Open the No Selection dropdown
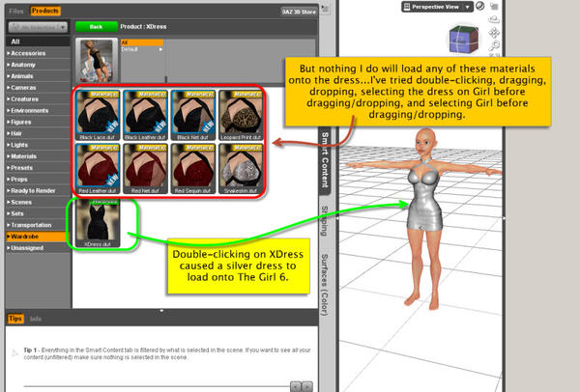The image size is (580, 392). tap(38, 27)
